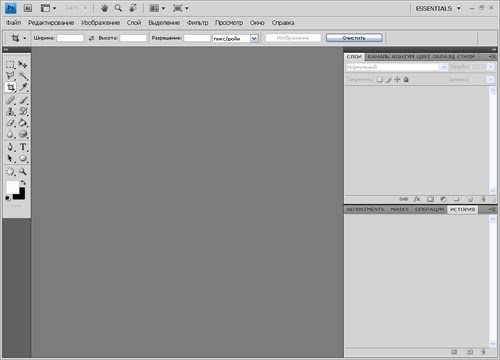Swap foreground and background colors
This screenshot has width=500, height=360.
coord(23,182)
